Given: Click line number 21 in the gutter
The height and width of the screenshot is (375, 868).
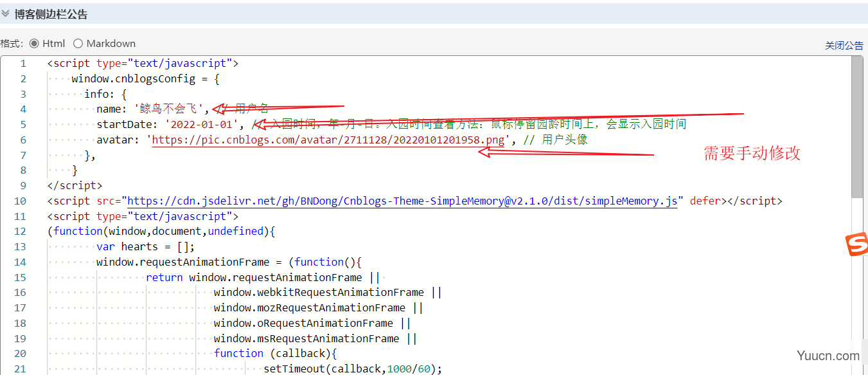Looking at the screenshot, I should tap(20, 369).
